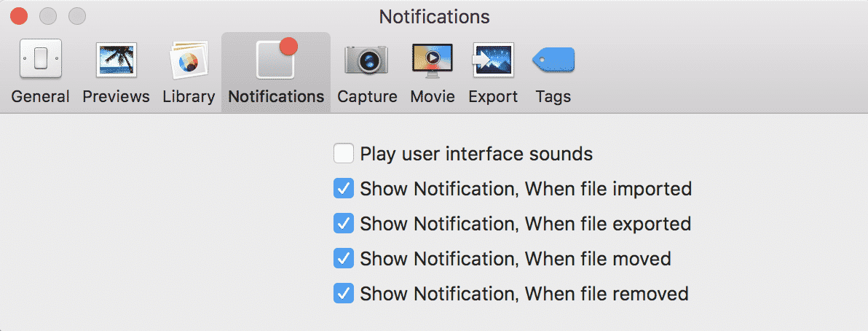The image size is (868, 331).
Task: Switch to the General tab label
Action: click(40, 96)
